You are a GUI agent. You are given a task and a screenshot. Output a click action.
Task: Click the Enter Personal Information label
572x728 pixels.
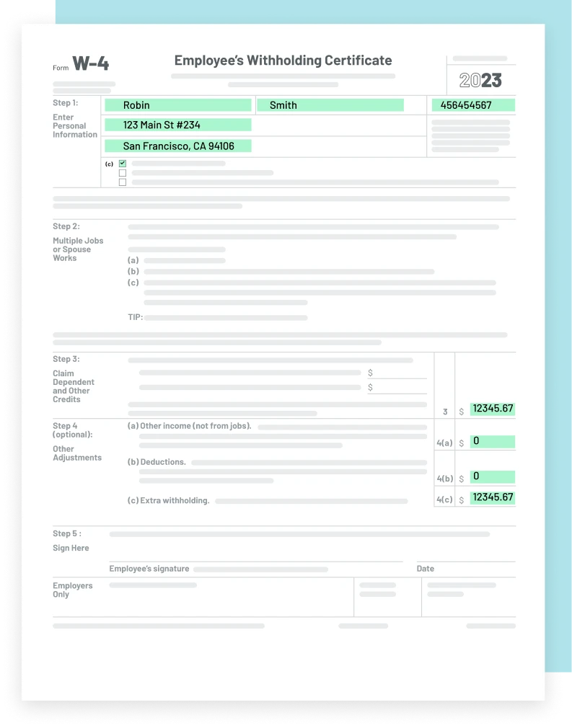(75, 126)
